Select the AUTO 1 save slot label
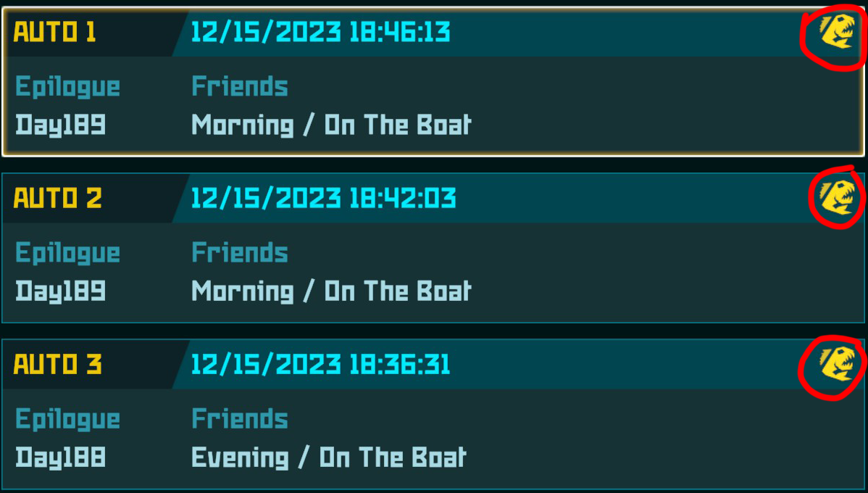The height and width of the screenshot is (493, 868). point(55,33)
